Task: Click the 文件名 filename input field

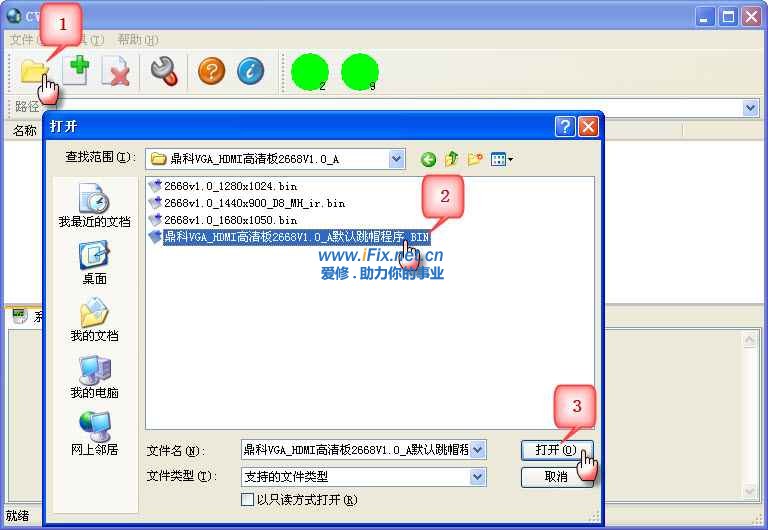Action: (x=356, y=449)
